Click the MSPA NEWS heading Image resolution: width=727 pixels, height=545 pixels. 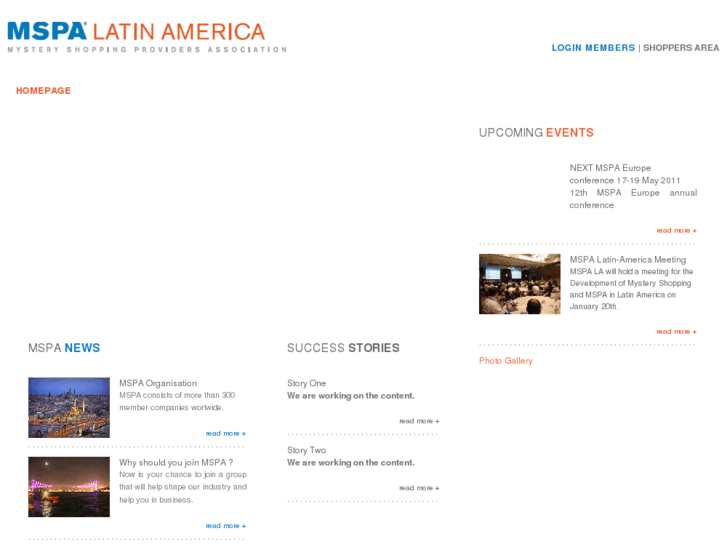tap(64, 348)
